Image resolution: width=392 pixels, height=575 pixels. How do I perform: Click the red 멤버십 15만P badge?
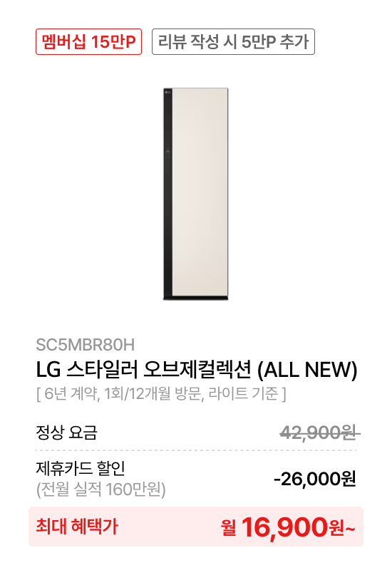coord(88,42)
